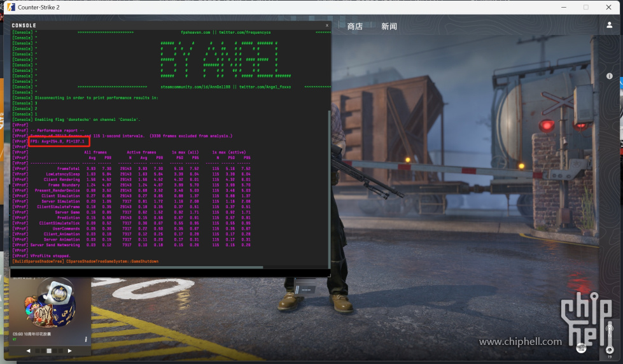This screenshot has width=623, height=364.
Task: Close the Counter-Strike 2 window
Action: (608, 7)
